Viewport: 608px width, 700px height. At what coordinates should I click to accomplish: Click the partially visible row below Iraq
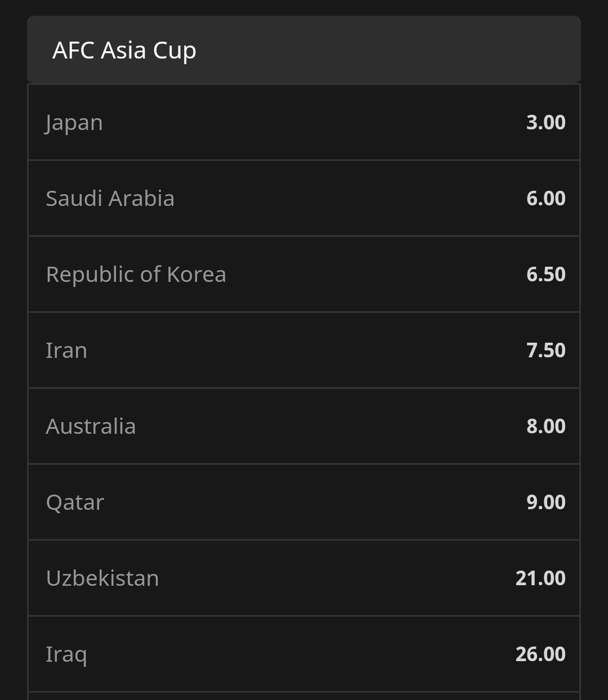tap(304, 696)
